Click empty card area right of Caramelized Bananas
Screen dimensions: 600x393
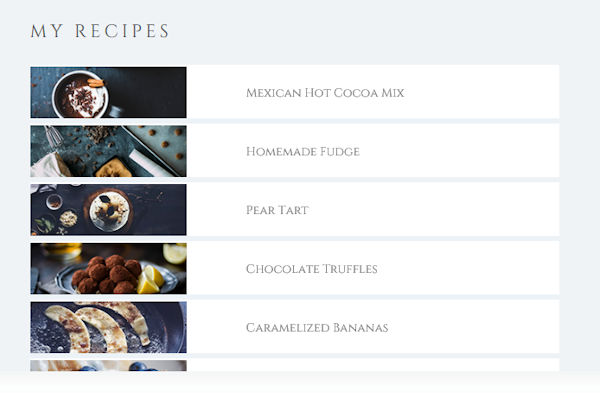(x=474, y=327)
